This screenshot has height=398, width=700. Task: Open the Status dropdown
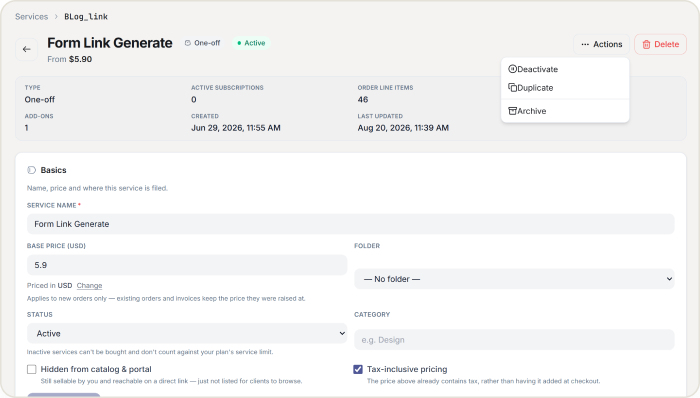(187, 333)
